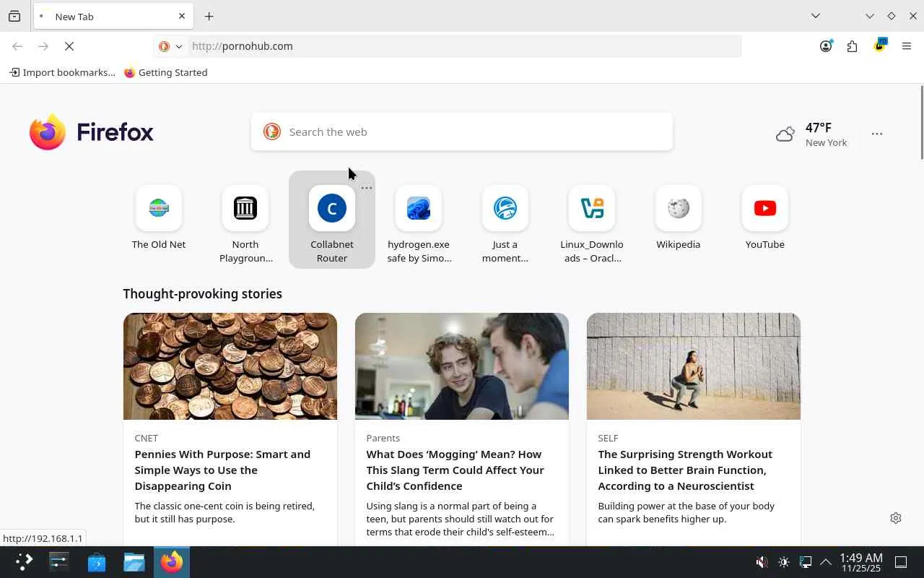The width and height of the screenshot is (924, 578).
Task: Click the Firefox icon in the taskbar
Action: [172, 562]
